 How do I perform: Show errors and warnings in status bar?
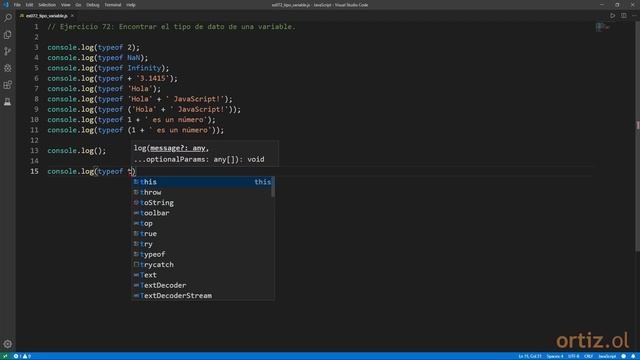click(22, 356)
